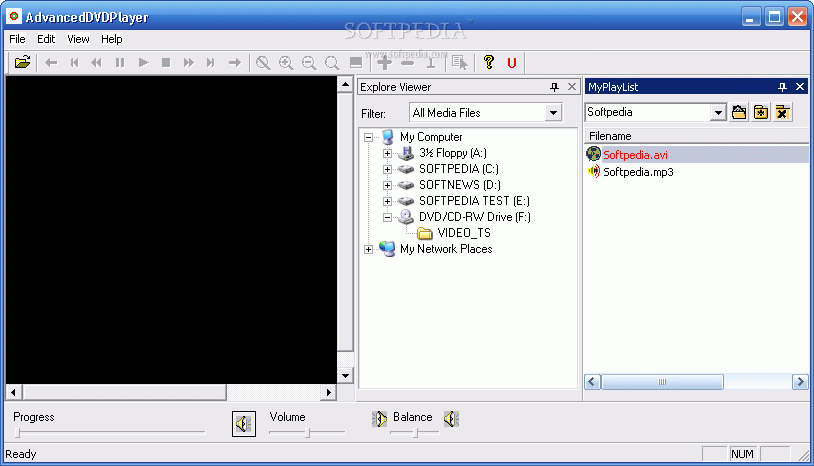Click the minus toolbar icon
Image resolution: width=814 pixels, height=466 pixels.
pyautogui.click(x=408, y=63)
